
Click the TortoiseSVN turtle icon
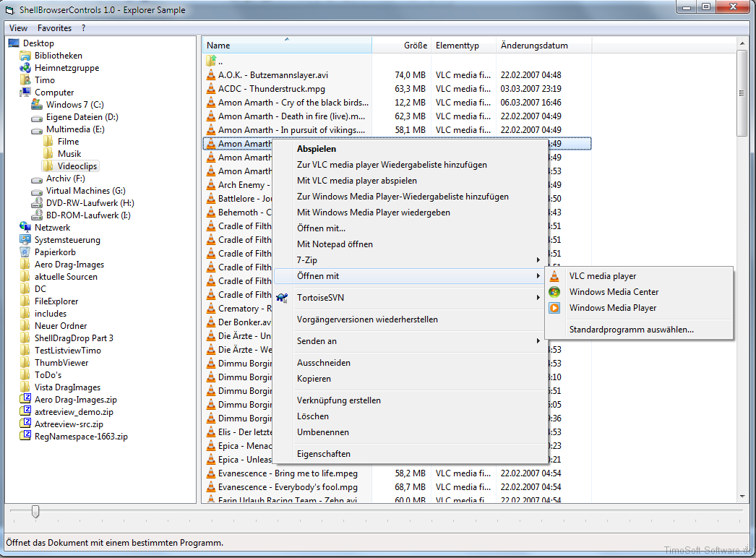pos(282,298)
